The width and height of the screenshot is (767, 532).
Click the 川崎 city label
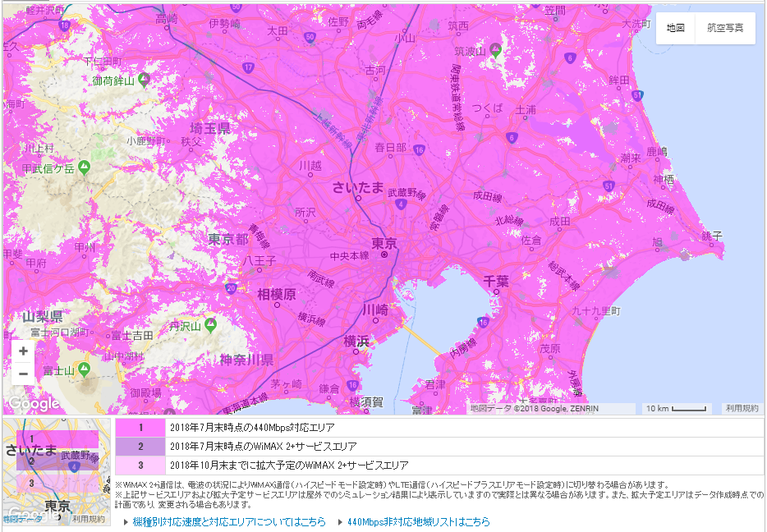tap(375, 310)
